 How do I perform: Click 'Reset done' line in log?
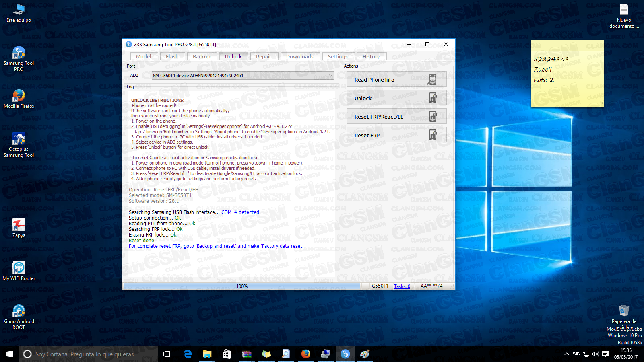tap(141, 241)
